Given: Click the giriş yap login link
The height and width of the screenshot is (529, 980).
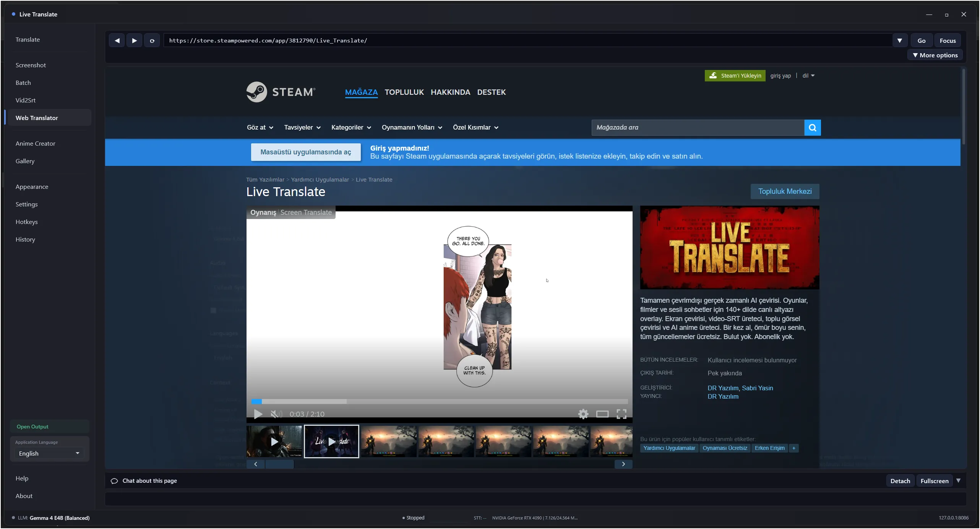Looking at the screenshot, I should click(780, 76).
